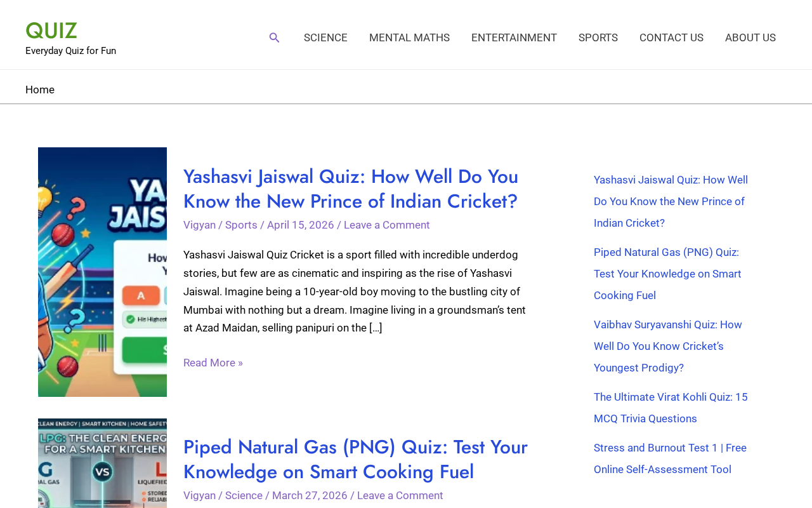This screenshot has width=812, height=508.
Task: Visit the About Us page
Action: 750,37
